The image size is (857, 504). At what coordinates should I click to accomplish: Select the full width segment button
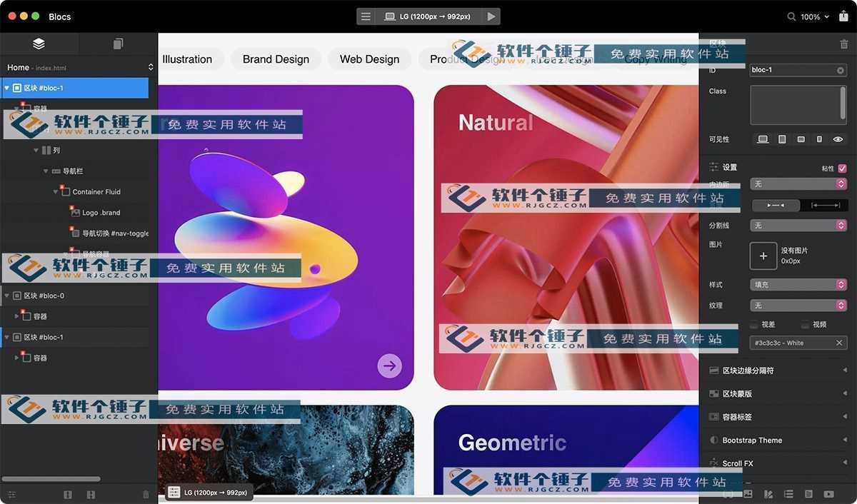(823, 205)
